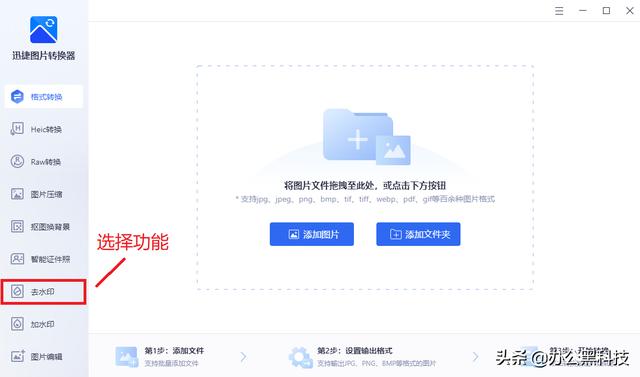Choose the 图片压缩 icon
This screenshot has height=377, width=640.
point(17,194)
